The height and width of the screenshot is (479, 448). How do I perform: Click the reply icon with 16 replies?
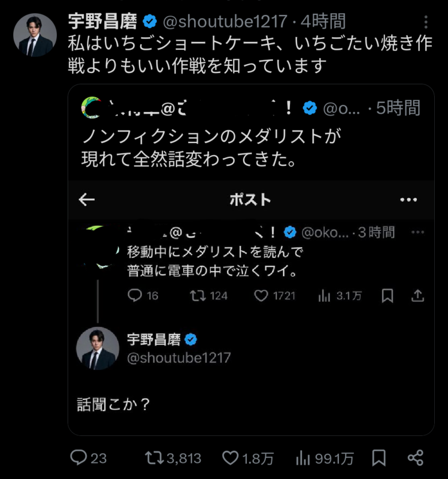click(135, 295)
